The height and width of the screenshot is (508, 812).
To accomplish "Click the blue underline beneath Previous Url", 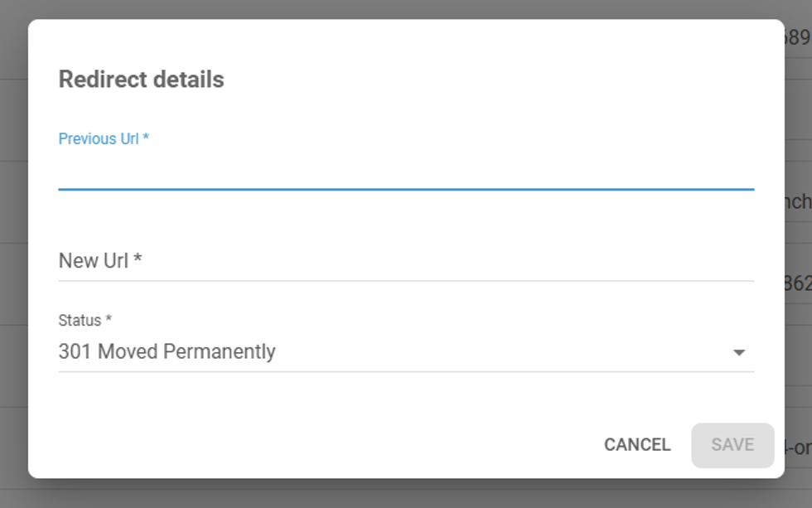I will [405, 190].
